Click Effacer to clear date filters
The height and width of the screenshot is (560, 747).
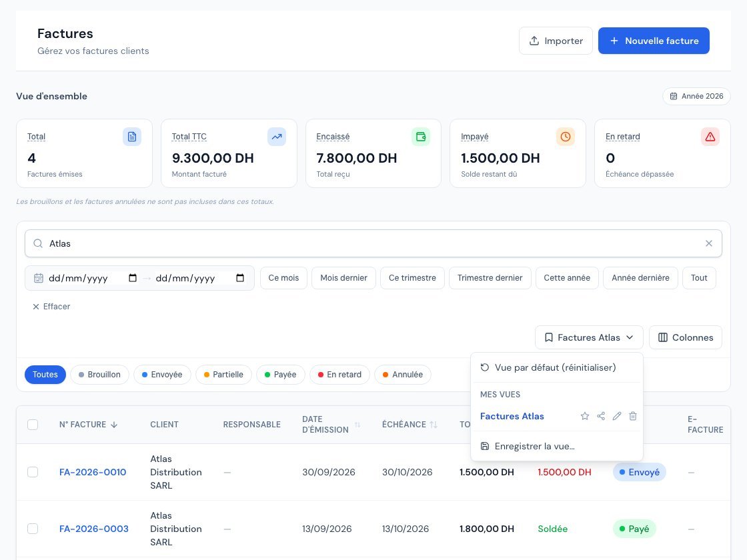pyautogui.click(x=51, y=307)
